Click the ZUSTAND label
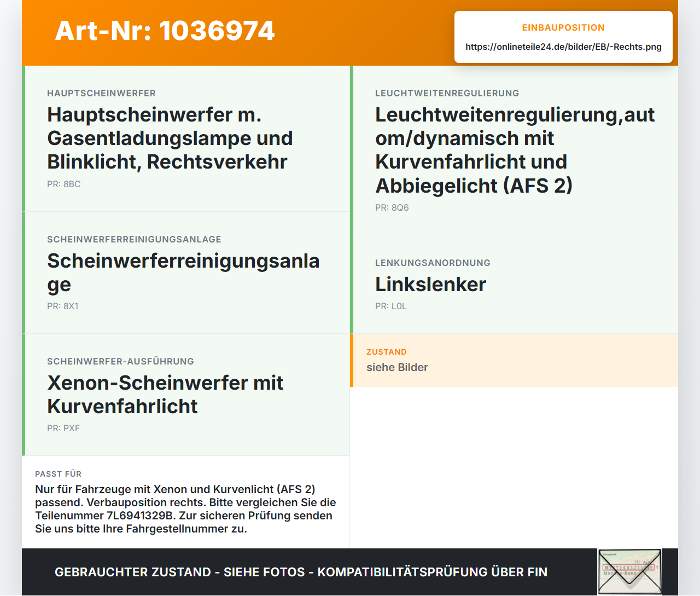The width and height of the screenshot is (700, 596). point(387,352)
